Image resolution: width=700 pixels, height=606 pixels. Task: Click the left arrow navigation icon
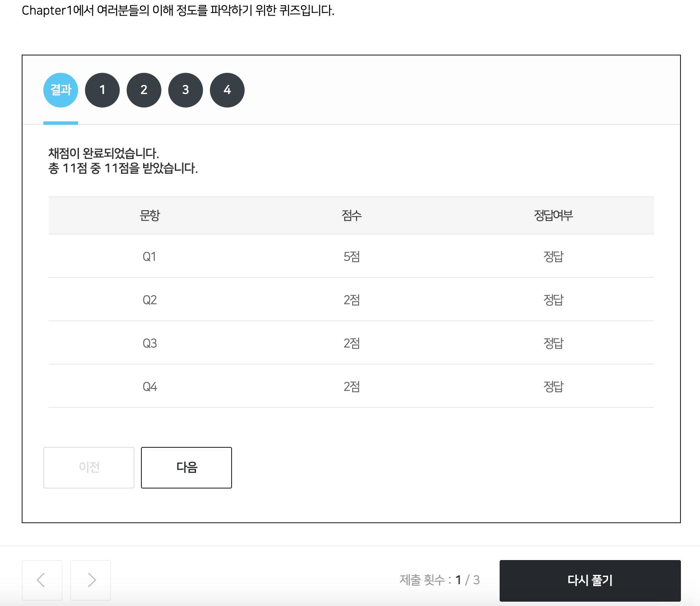pos(42,580)
